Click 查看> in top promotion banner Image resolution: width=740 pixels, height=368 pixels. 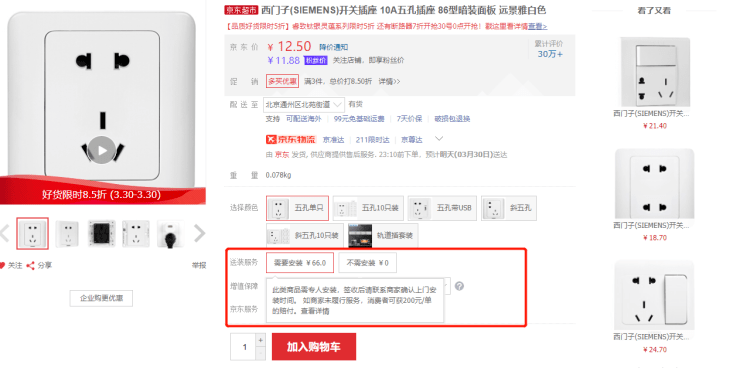tap(538, 26)
